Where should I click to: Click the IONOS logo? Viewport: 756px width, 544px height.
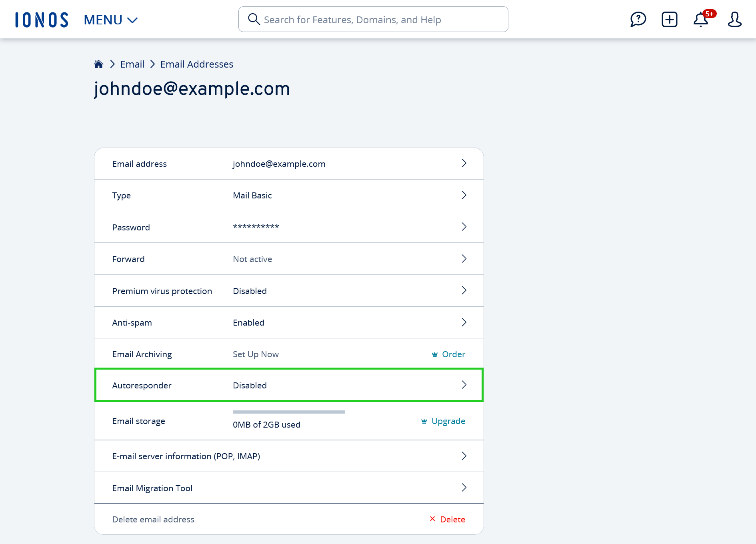[x=42, y=20]
